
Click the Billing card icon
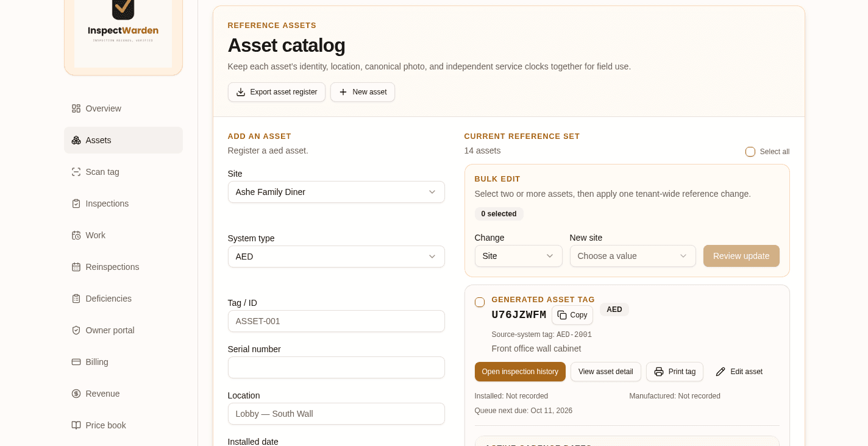tap(76, 362)
